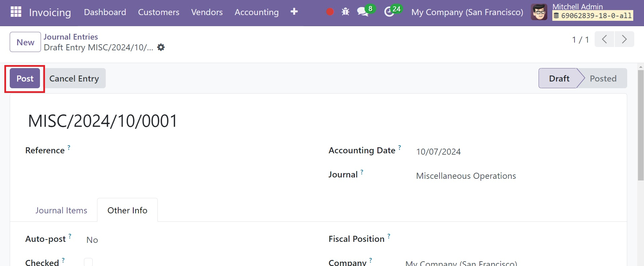The height and width of the screenshot is (266, 644).
Task: Tick the Checked checkbox
Action: (88, 262)
